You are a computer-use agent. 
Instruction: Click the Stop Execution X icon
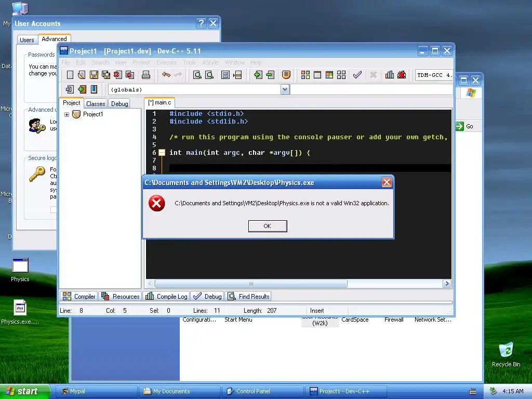tap(374, 75)
